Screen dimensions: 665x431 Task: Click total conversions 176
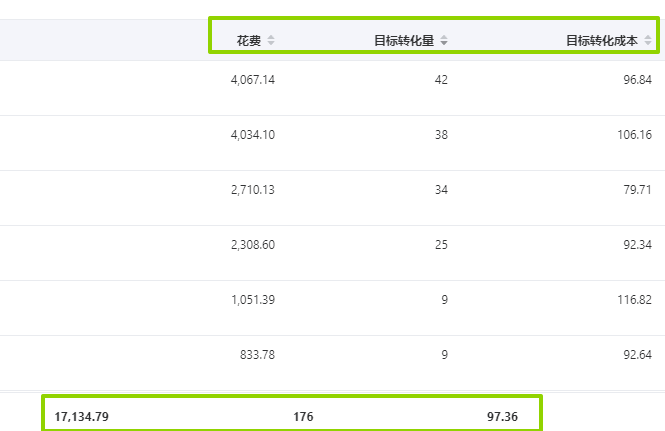(303, 417)
